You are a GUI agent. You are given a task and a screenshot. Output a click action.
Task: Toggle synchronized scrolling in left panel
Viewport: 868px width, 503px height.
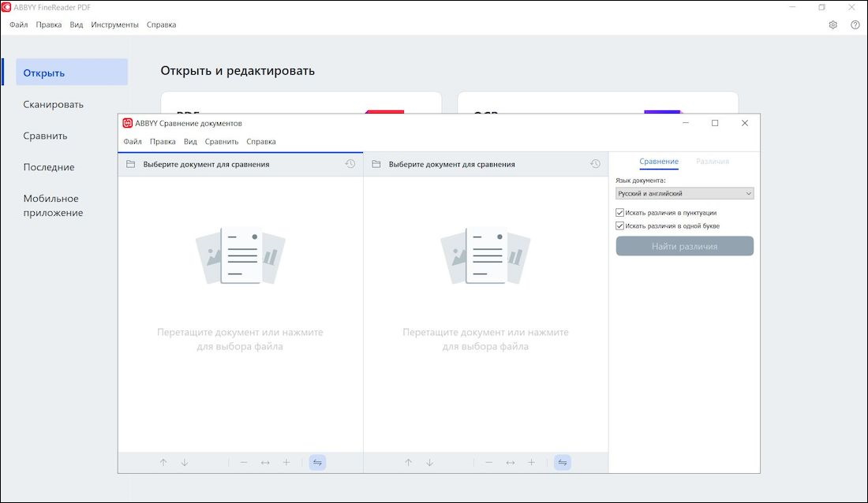[x=317, y=463]
